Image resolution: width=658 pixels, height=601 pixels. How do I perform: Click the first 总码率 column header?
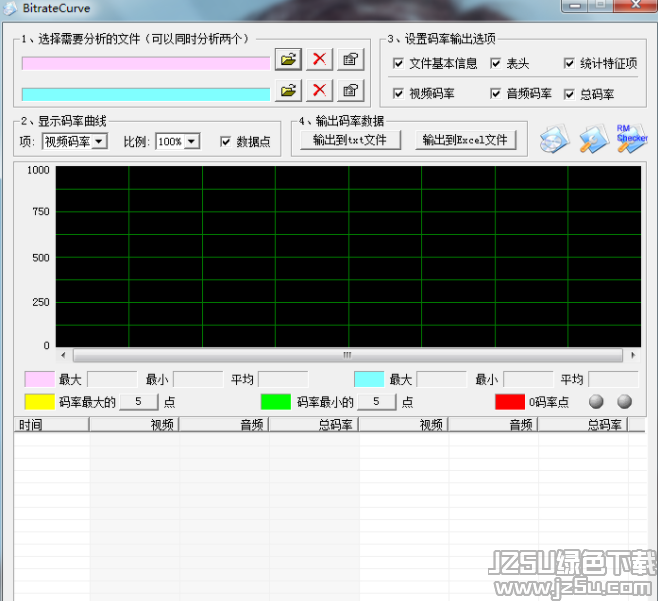click(313, 425)
